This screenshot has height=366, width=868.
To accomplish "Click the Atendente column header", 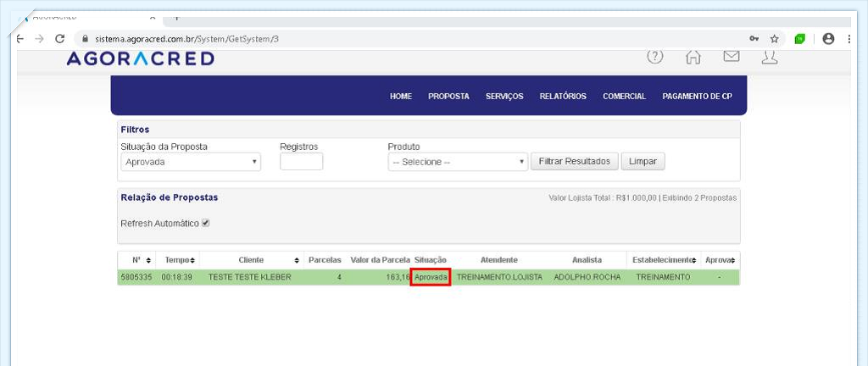I will click(498, 260).
